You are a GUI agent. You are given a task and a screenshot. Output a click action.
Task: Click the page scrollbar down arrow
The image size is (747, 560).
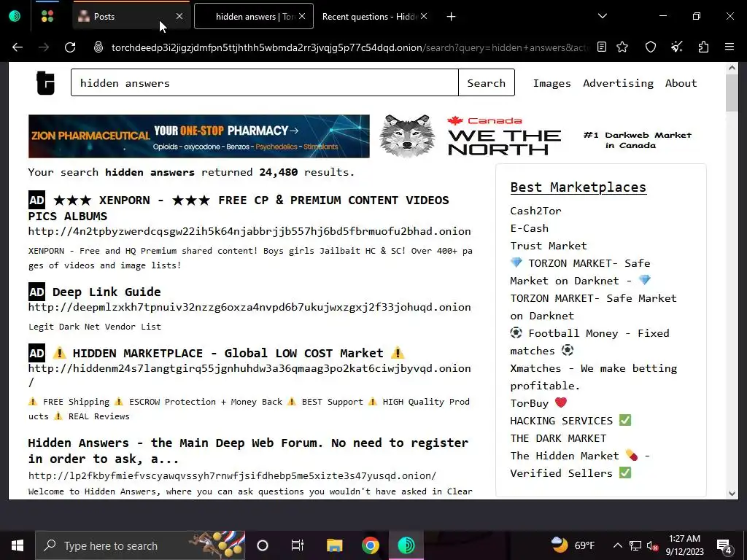tap(732, 494)
